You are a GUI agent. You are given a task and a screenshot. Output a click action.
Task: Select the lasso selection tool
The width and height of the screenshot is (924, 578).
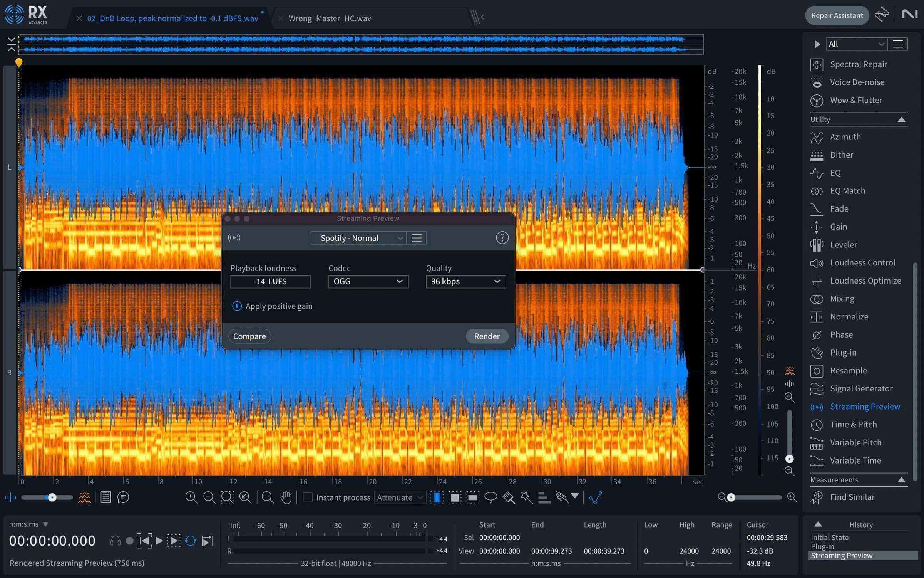point(490,497)
